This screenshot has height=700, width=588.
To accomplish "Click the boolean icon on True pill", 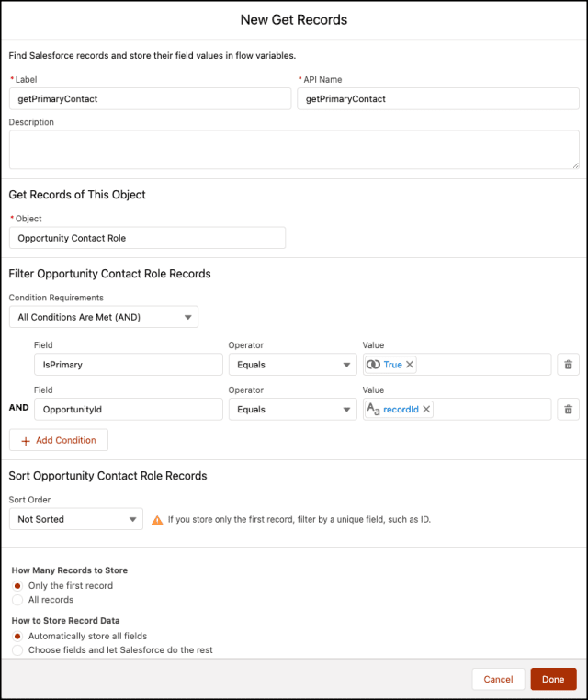I will pos(373,365).
